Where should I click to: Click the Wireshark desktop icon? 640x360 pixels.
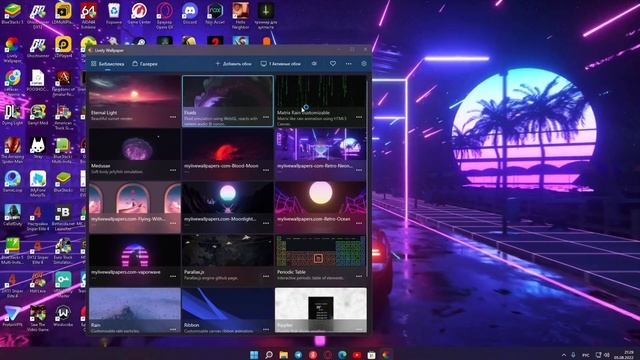(x=63, y=317)
